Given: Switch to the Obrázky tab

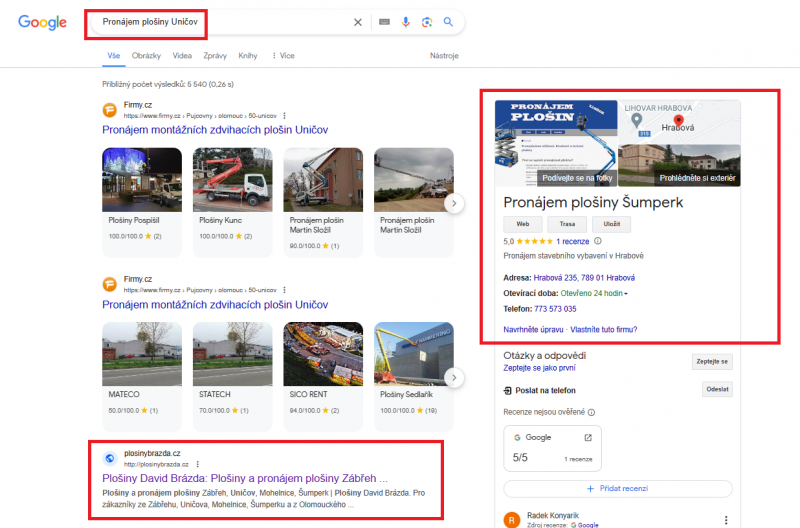Looking at the screenshot, I should pyautogui.click(x=146, y=56).
